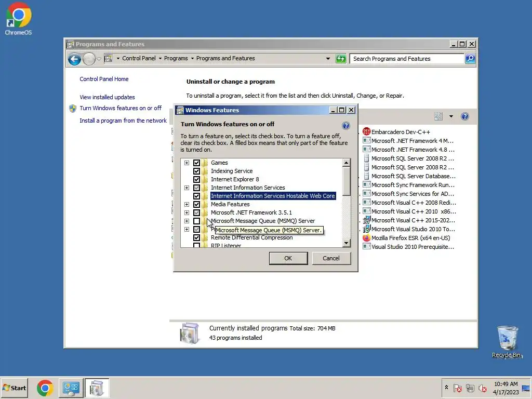Click the Forward arrow navigation button
Screen dimensions: 532x399
click(x=89, y=59)
